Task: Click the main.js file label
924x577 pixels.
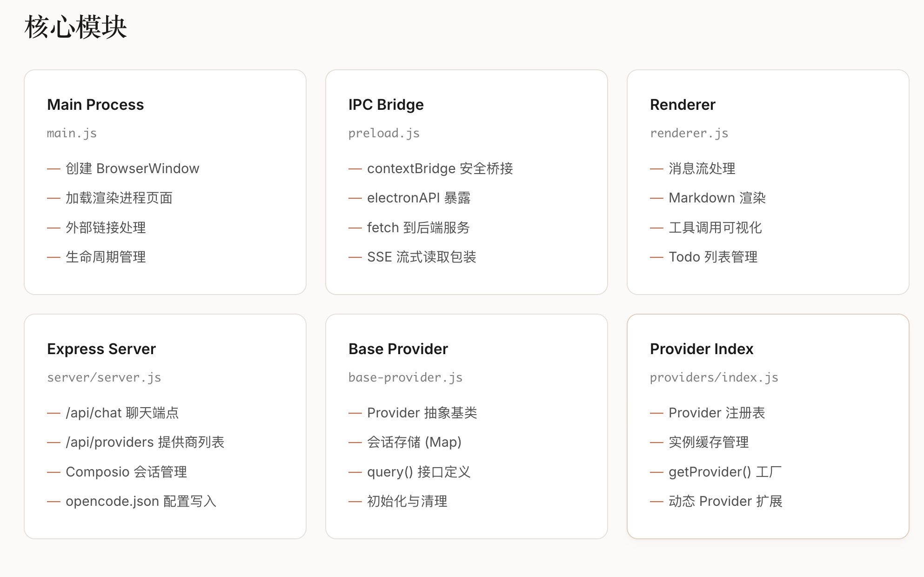Action: (72, 134)
